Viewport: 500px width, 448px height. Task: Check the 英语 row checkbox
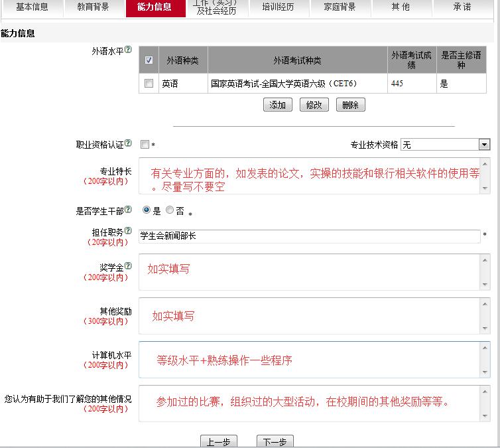coord(149,83)
